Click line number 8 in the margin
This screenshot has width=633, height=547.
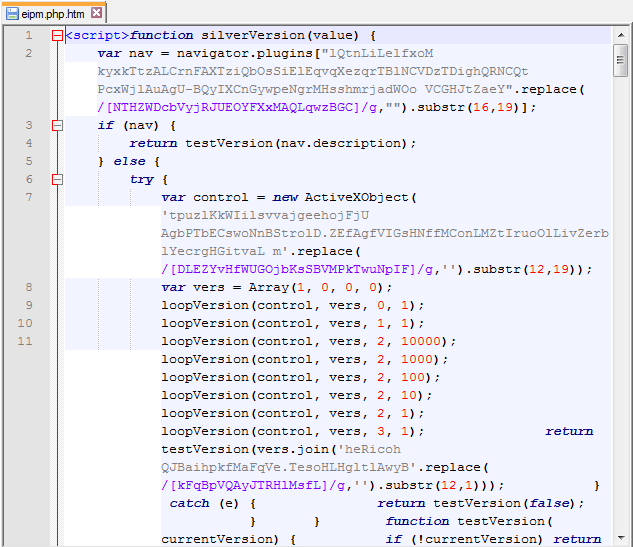[29, 288]
